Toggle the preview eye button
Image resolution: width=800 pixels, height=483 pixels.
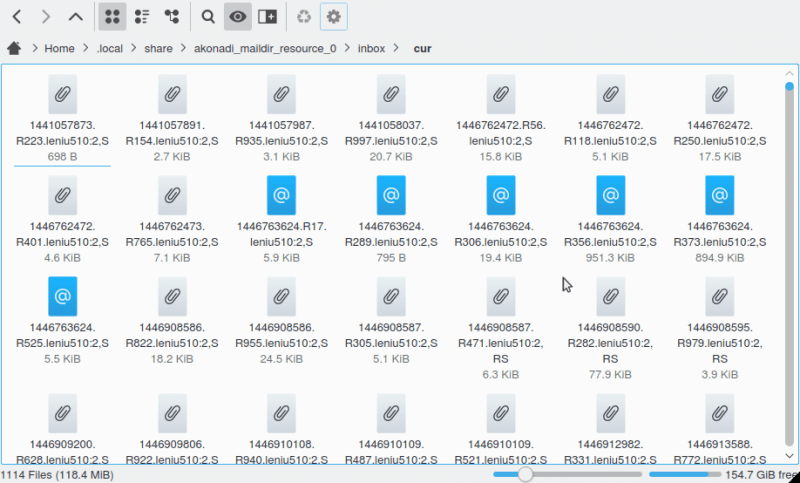(237, 17)
